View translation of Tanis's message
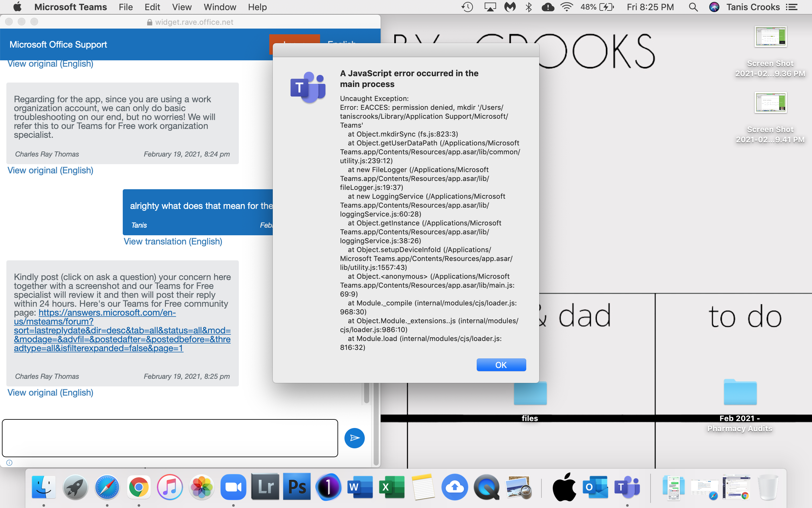 [x=173, y=241]
